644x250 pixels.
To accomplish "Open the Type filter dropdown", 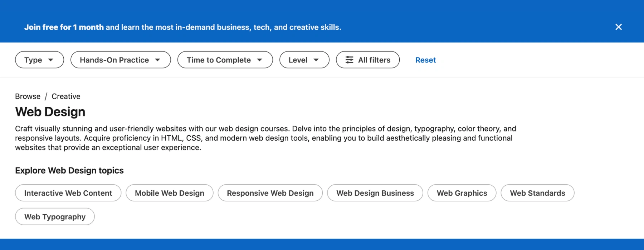I will (39, 60).
